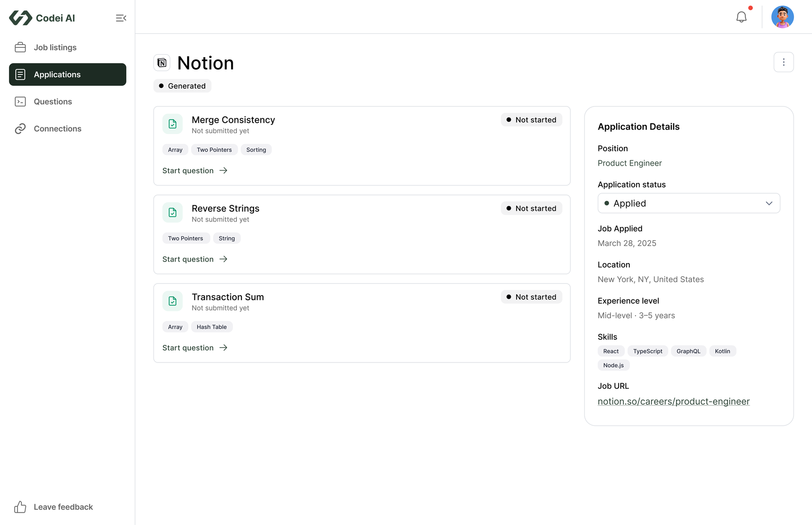This screenshot has height=525, width=812.
Task: Click Two Pointers tag on Merge Consistency
Action: [x=214, y=150]
